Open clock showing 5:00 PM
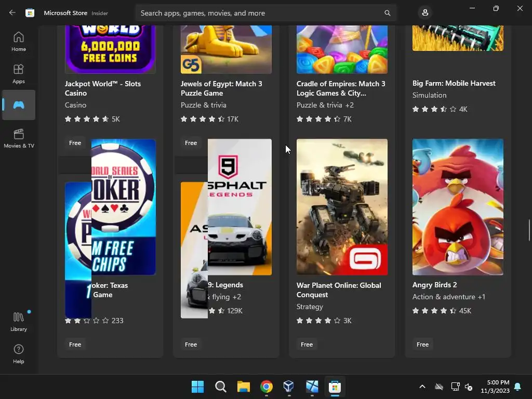Viewport: 532px width, 399px height. [x=495, y=387]
